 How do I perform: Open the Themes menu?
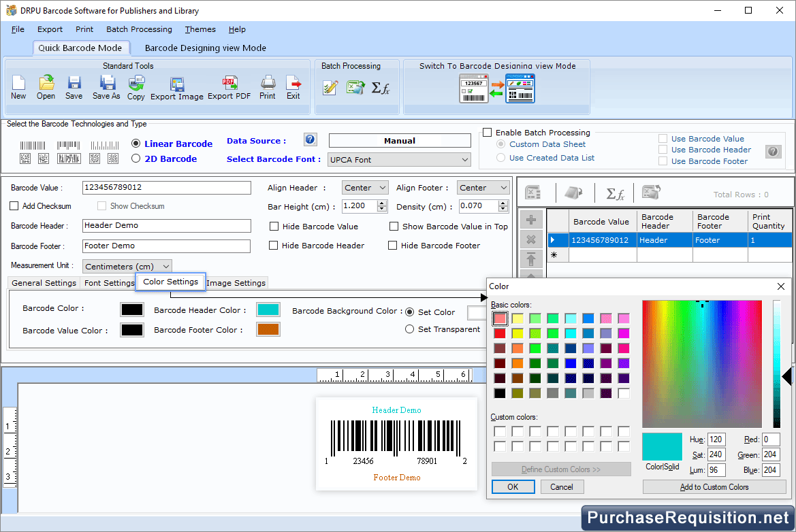200,29
